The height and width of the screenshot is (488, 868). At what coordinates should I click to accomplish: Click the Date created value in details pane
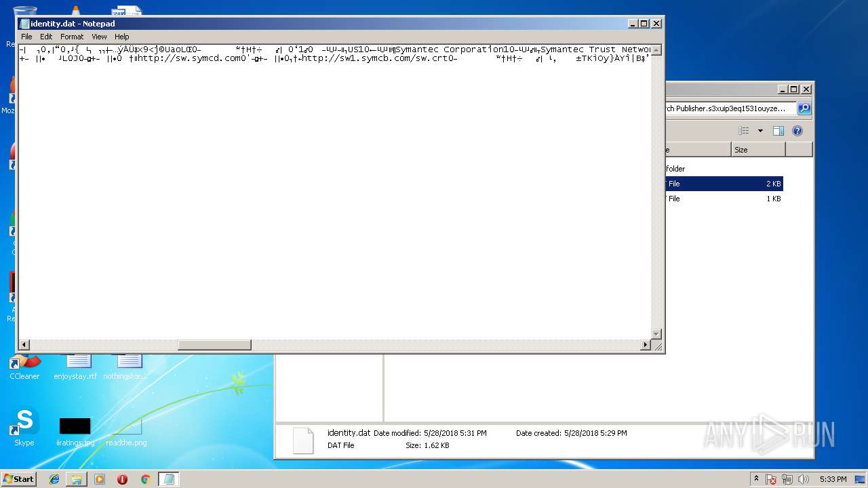[x=595, y=433]
